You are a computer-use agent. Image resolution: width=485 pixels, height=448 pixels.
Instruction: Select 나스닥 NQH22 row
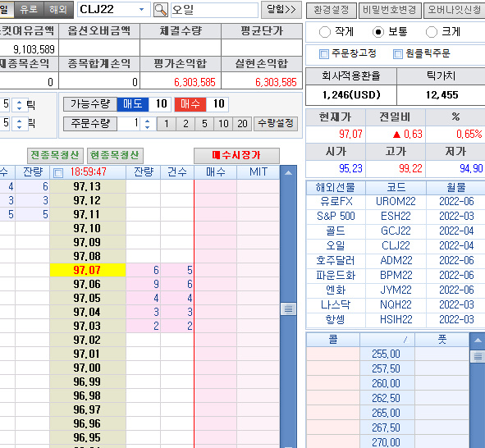coord(396,305)
